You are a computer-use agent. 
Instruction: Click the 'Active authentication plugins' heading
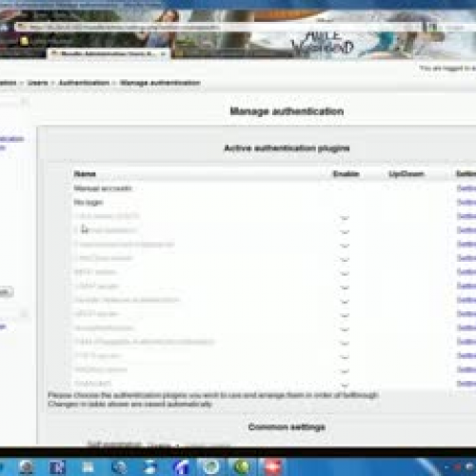287,149
